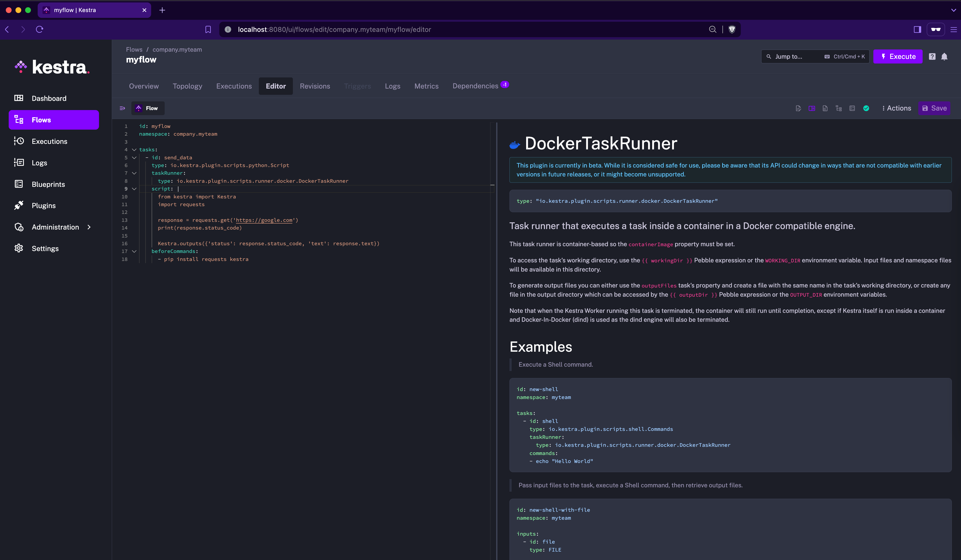
Task: Open the https://google.com link in code
Action: click(264, 220)
